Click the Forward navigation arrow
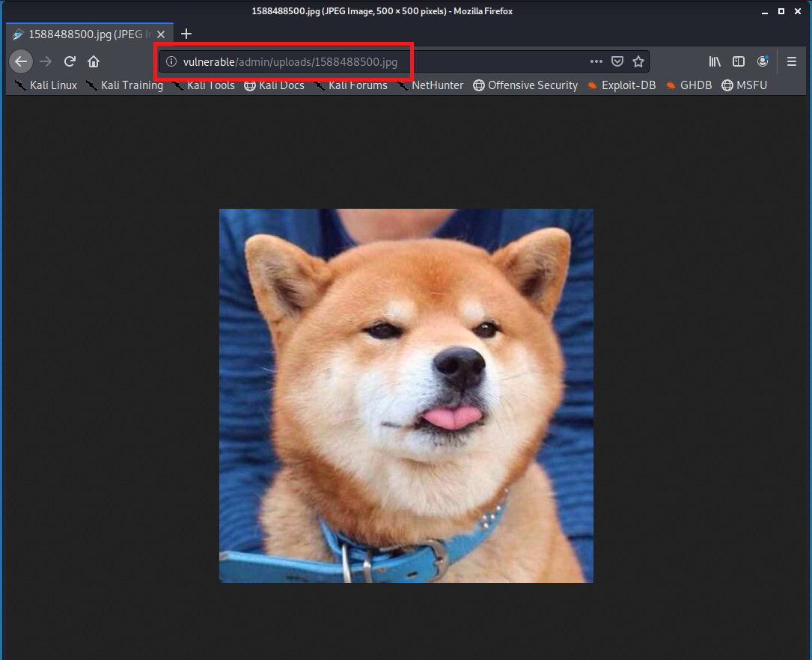 (46, 61)
